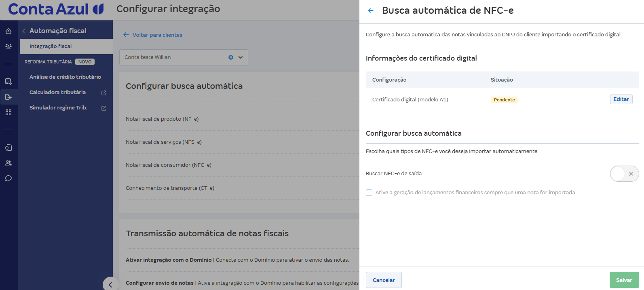This screenshot has width=644, height=290.
Task: Open the users icon in lower sidebar
Action: pos(8,163)
